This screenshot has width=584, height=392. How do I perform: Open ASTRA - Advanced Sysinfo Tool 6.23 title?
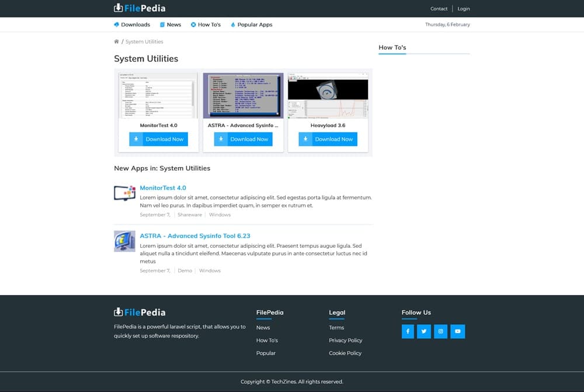pyautogui.click(x=195, y=236)
